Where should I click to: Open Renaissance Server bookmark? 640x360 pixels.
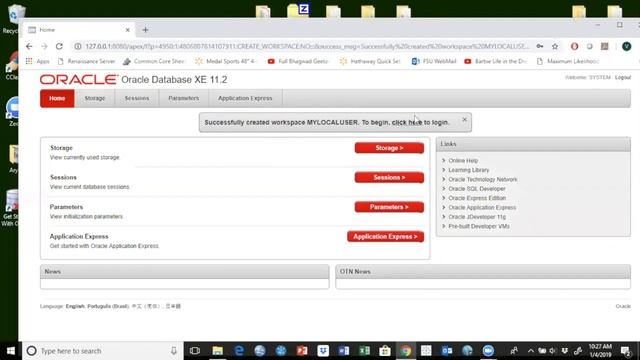point(86,61)
